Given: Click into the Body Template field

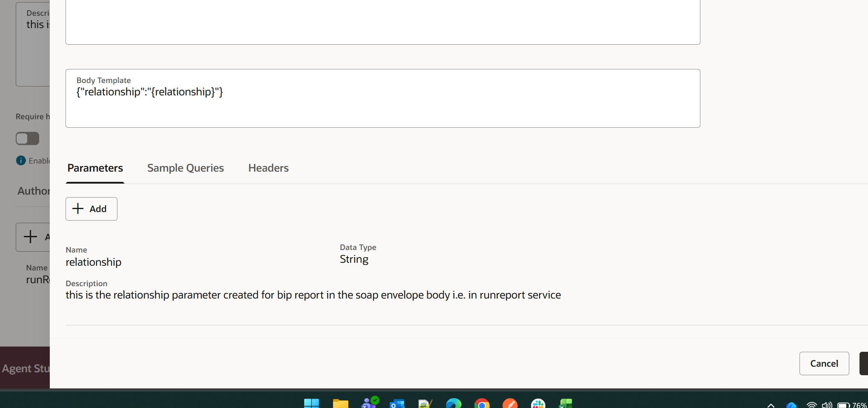Looking at the screenshot, I should point(383,98).
